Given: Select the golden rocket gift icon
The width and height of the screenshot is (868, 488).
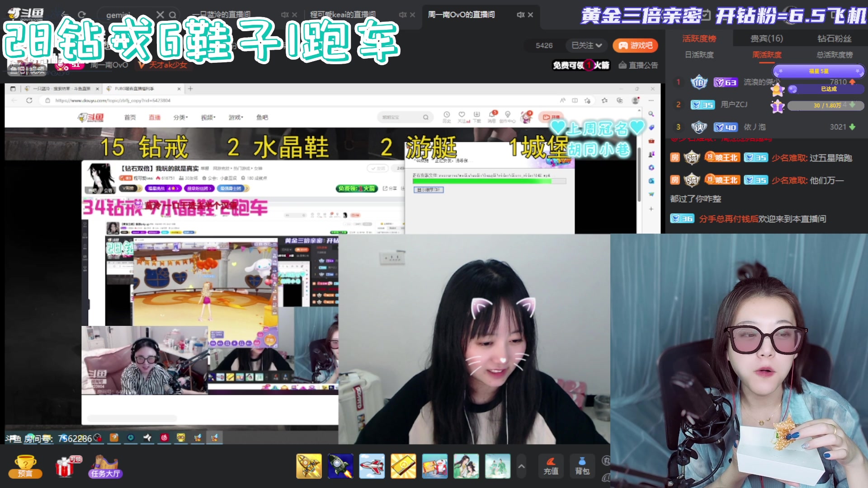Looking at the screenshot, I should (309, 466).
